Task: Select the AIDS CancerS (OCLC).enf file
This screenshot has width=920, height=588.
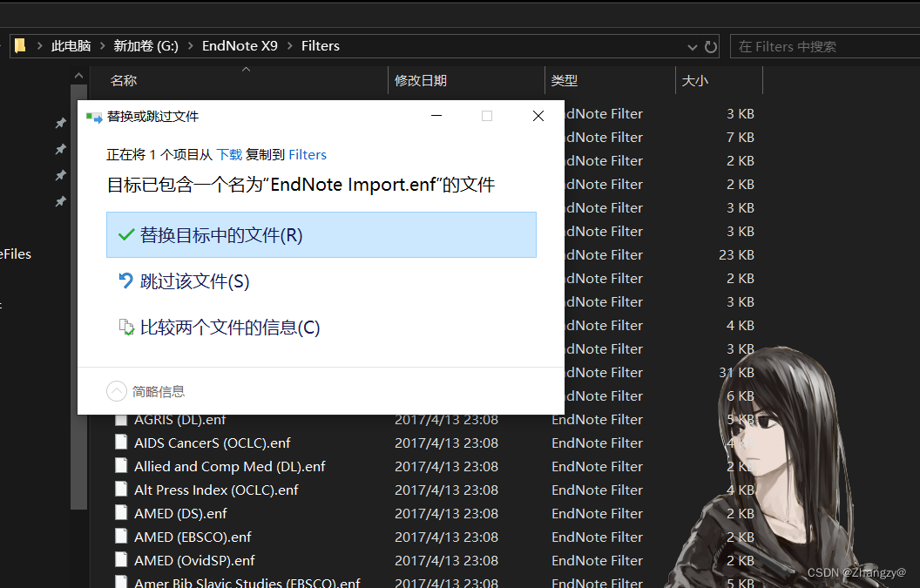Action: 213,443
